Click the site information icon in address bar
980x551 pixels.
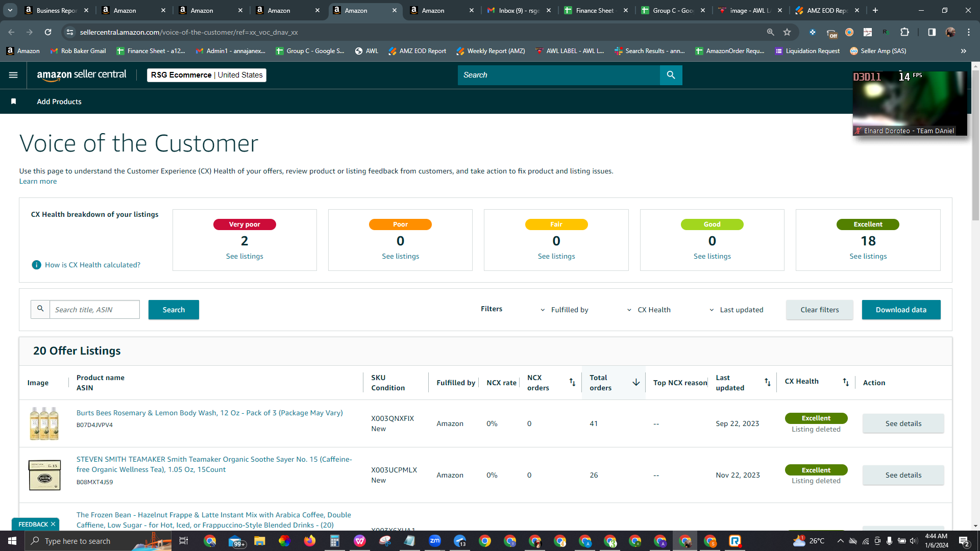[70, 32]
